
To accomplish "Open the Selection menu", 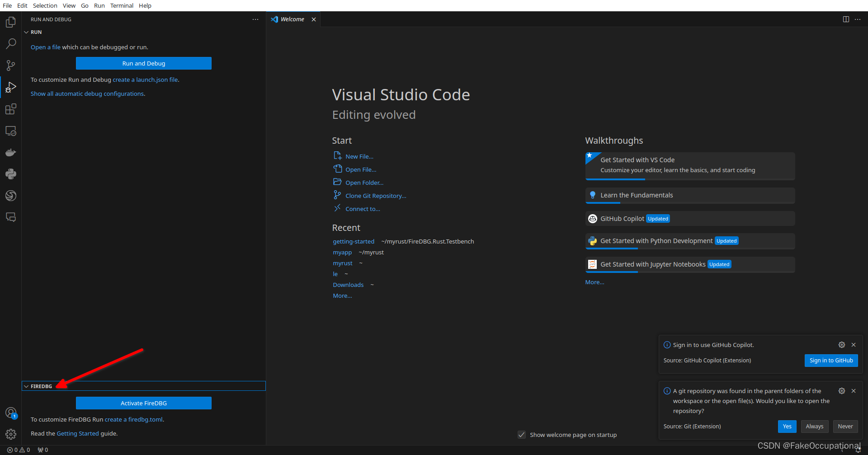I will click(45, 5).
